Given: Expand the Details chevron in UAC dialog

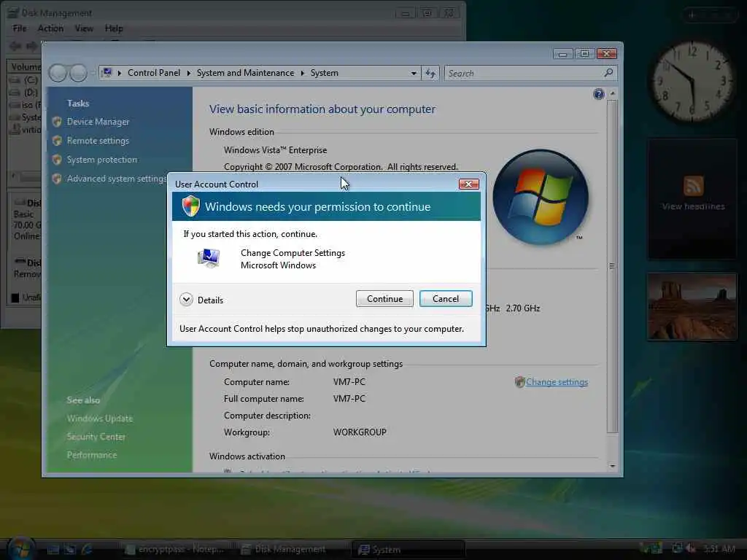Looking at the screenshot, I should click(x=186, y=300).
